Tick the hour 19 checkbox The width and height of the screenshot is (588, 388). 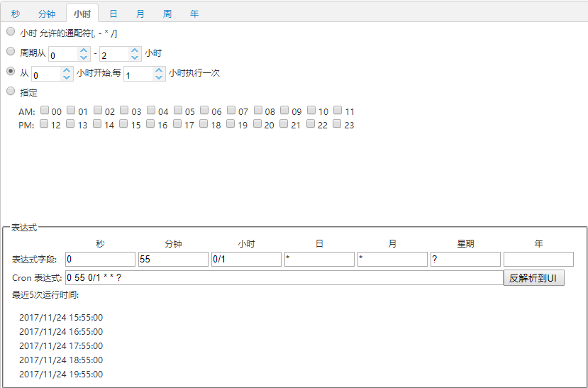[x=231, y=123]
